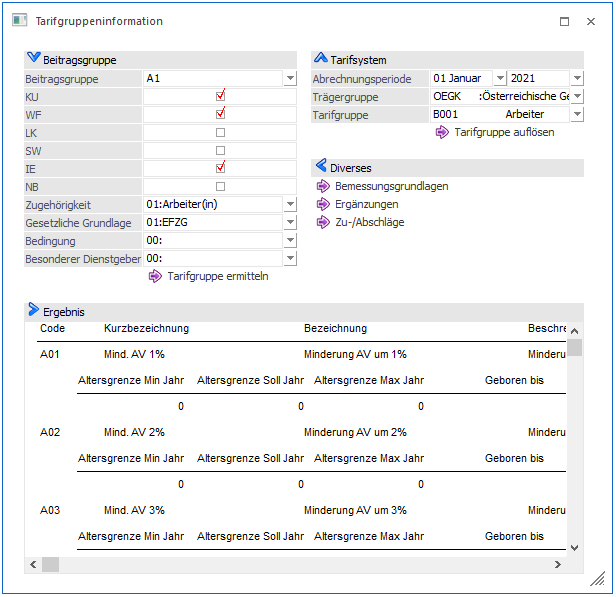Viewport: 616px width, 597px height.
Task: Toggle the Diverses section arrow icon
Action: coord(321,167)
